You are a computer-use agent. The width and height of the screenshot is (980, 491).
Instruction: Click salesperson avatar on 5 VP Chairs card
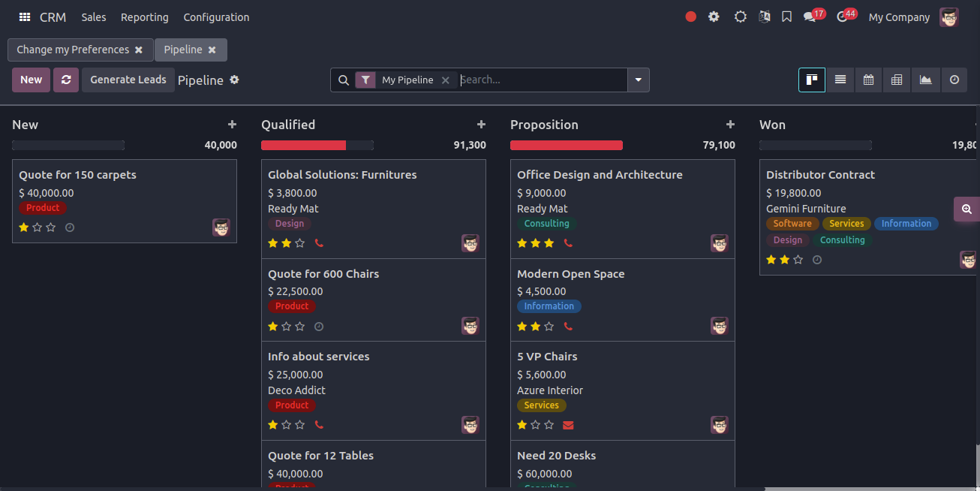(x=720, y=425)
